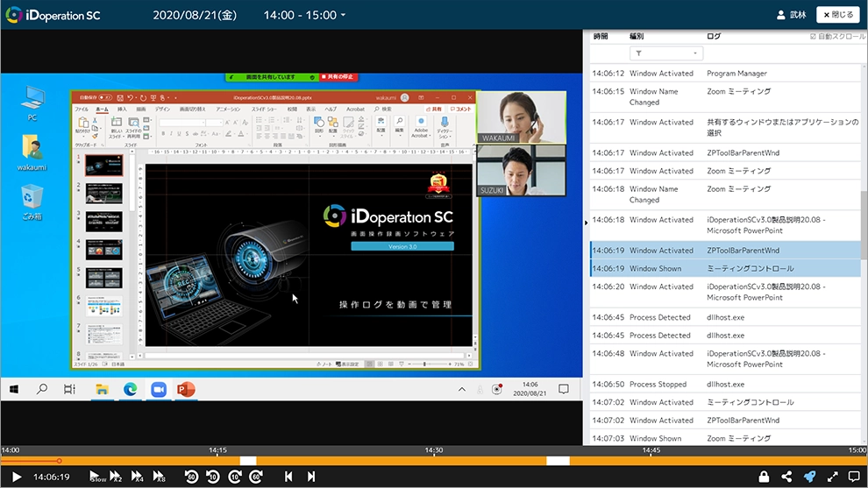Click the 閉じる button
This screenshot has width=868, height=488.
[x=837, y=15]
